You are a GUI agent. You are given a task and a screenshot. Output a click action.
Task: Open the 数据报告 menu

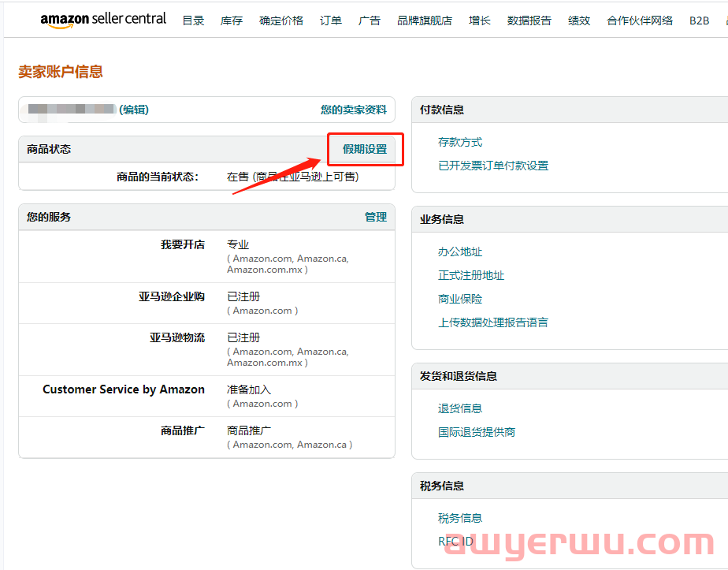pyautogui.click(x=529, y=20)
